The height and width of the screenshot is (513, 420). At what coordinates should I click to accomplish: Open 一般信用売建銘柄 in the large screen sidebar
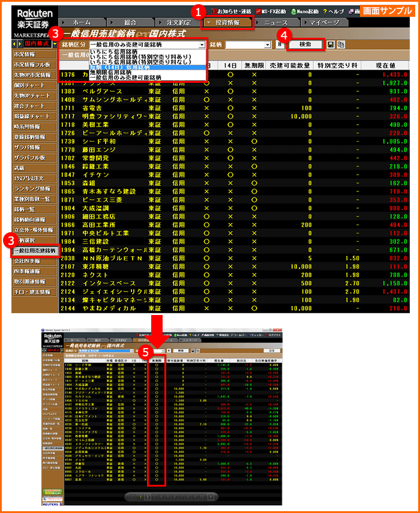tap(35, 251)
